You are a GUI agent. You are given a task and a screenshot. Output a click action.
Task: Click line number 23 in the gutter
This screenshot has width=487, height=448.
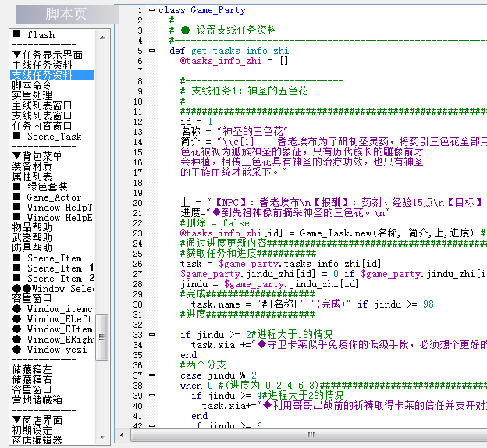pyautogui.click(x=138, y=233)
